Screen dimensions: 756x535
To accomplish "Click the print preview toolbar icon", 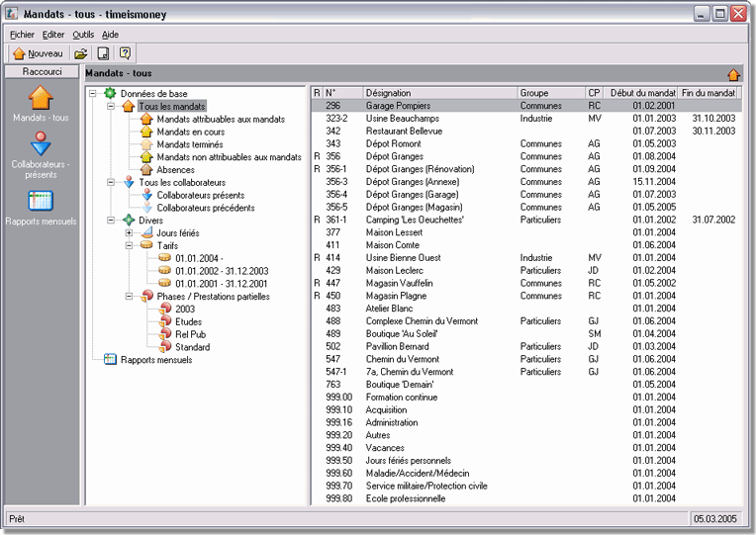I will point(103,53).
